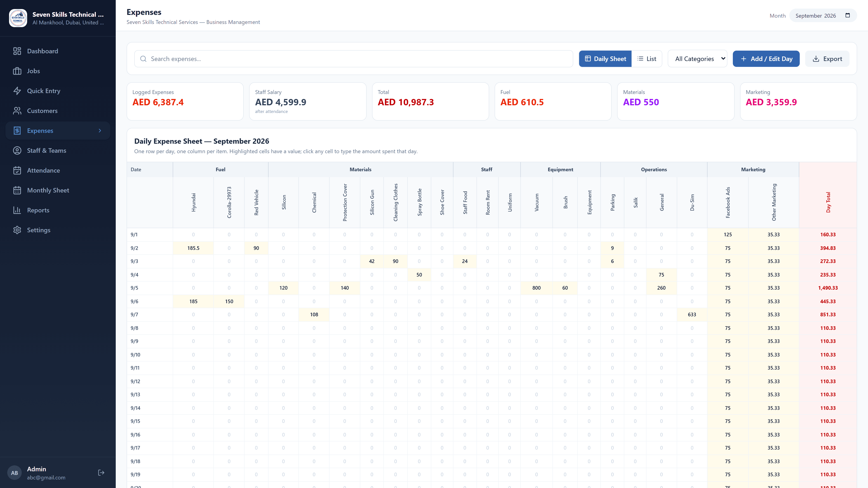
Task: Switch to List view
Action: point(647,59)
